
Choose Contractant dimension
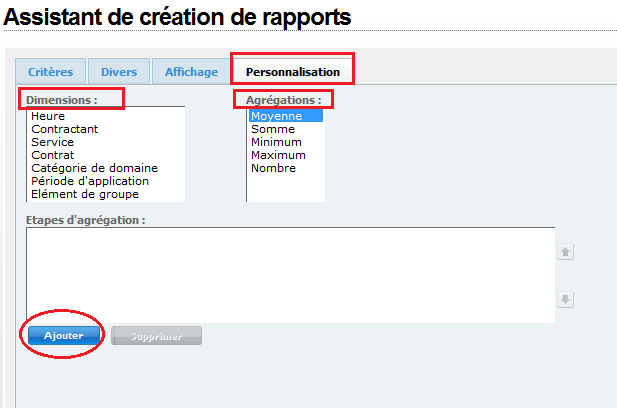coord(106,129)
